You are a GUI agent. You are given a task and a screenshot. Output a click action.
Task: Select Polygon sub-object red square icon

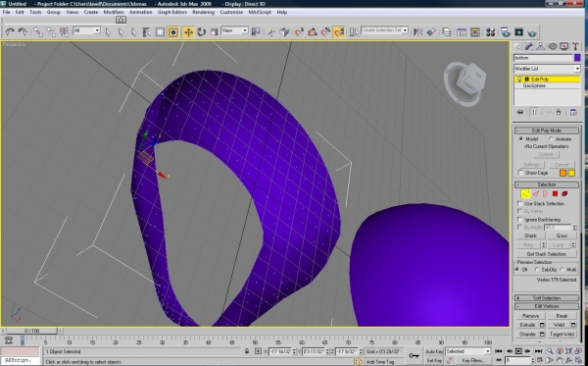555,193
